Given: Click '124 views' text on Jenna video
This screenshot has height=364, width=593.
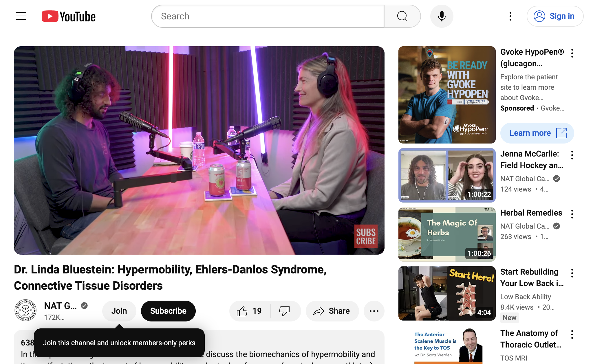Looking at the screenshot, I should (x=516, y=189).
